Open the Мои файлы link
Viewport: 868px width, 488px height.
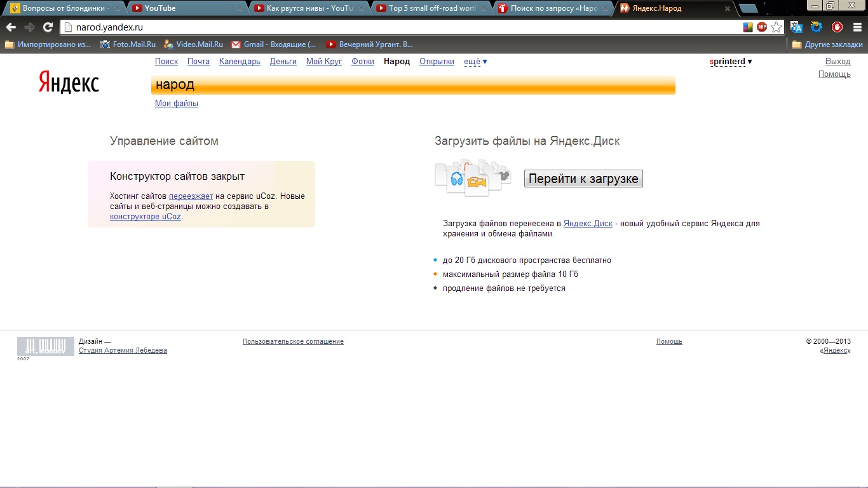(177, 104)
